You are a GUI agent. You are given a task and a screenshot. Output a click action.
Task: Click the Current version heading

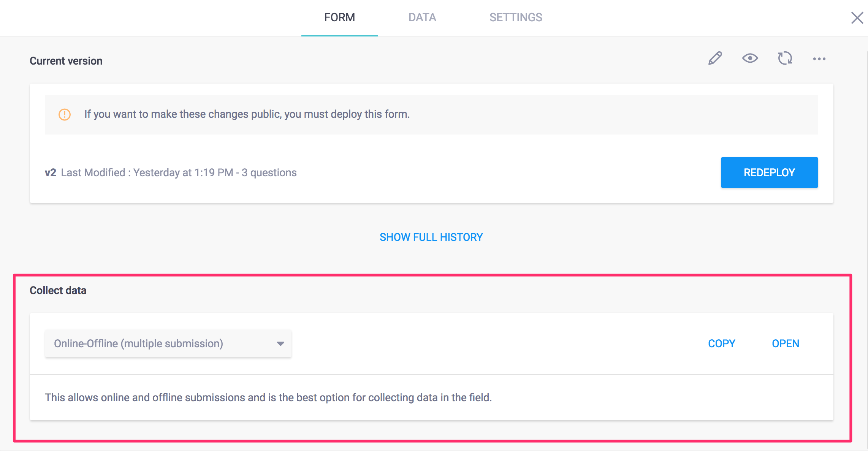coord(66,61)
